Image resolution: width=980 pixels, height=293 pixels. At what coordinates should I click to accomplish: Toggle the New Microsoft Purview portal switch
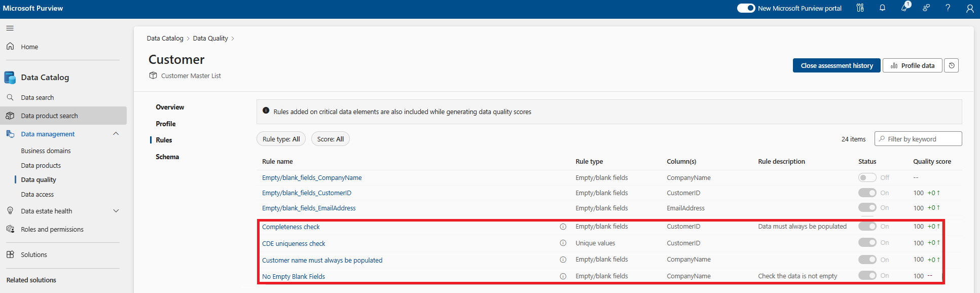click(746, 8)
